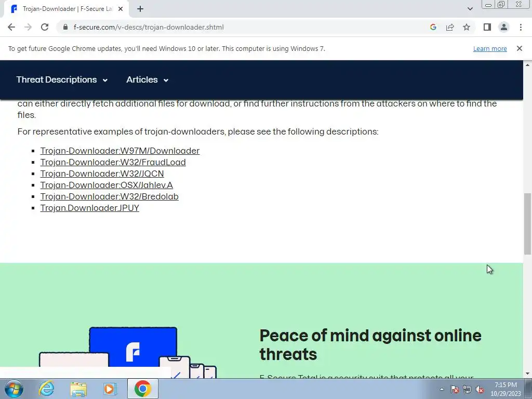
Task: Open the Google icon in address bar
Action: (433, 27)
